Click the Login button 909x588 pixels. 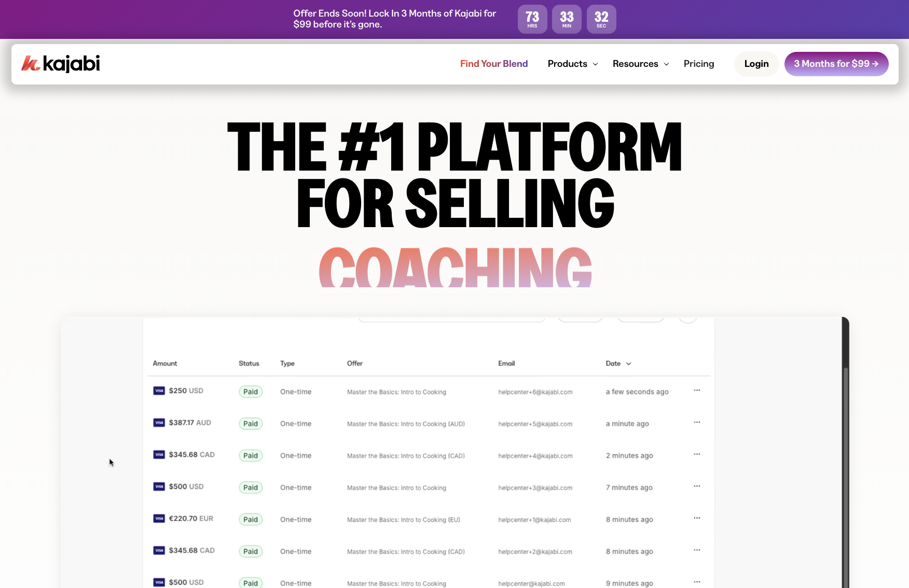[x=756, y=64]
